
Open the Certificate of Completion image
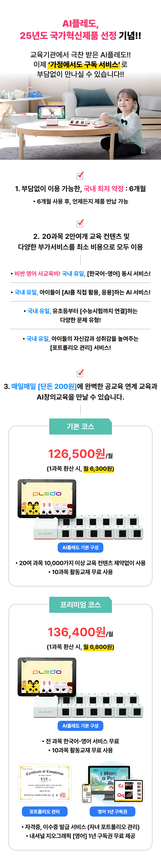click(x=45, y=783)
